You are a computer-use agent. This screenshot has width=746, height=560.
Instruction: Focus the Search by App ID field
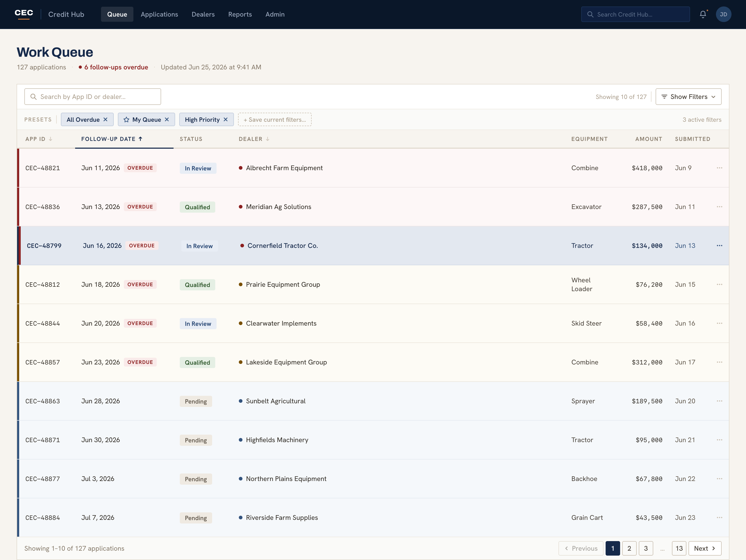click(92, 97)
